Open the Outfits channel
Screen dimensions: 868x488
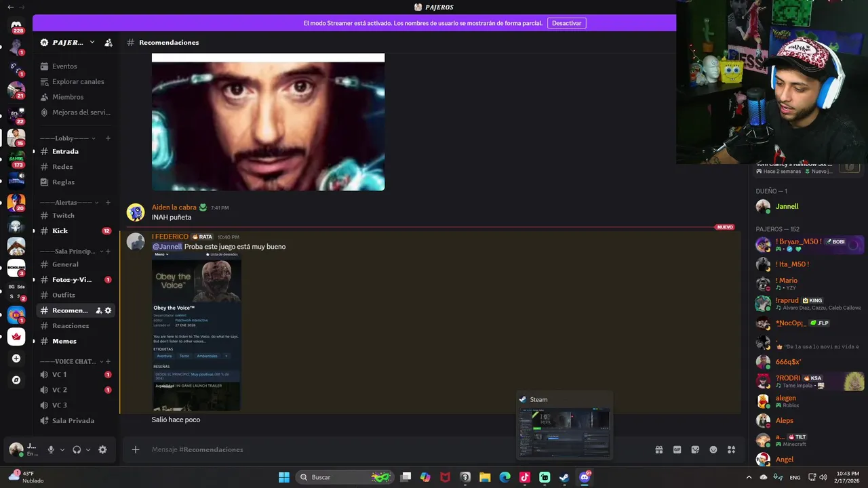[x=75, y=295]
